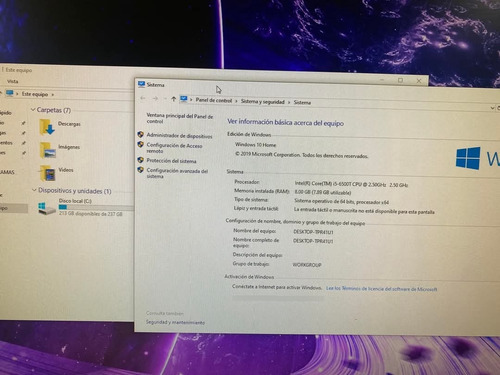The height and width of the screenshot is (375, 500).
Task: Click shield icon beside Administrador de dispositivos
Action: (x=140, y=134)
